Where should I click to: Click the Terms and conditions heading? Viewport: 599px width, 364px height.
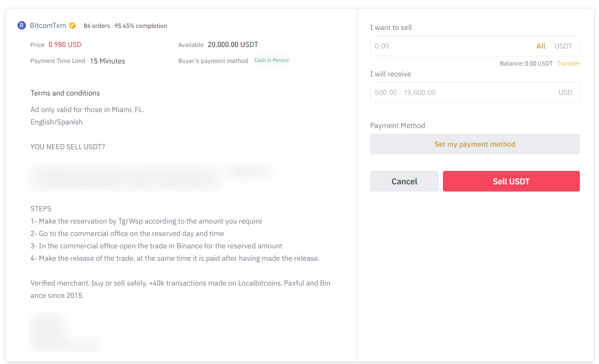tap(65, 93)
